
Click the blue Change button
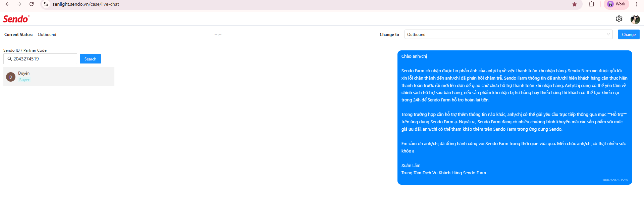(629, 34)
